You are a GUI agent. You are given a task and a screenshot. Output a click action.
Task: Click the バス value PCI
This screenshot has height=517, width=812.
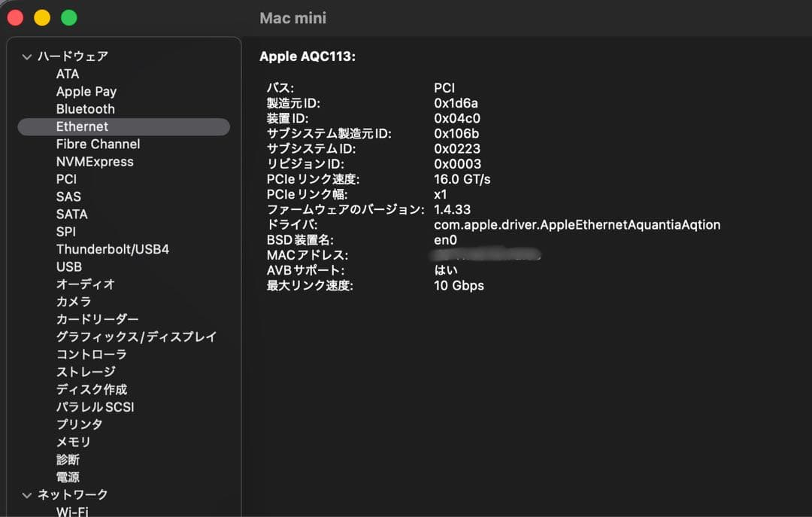pos(444,88)
